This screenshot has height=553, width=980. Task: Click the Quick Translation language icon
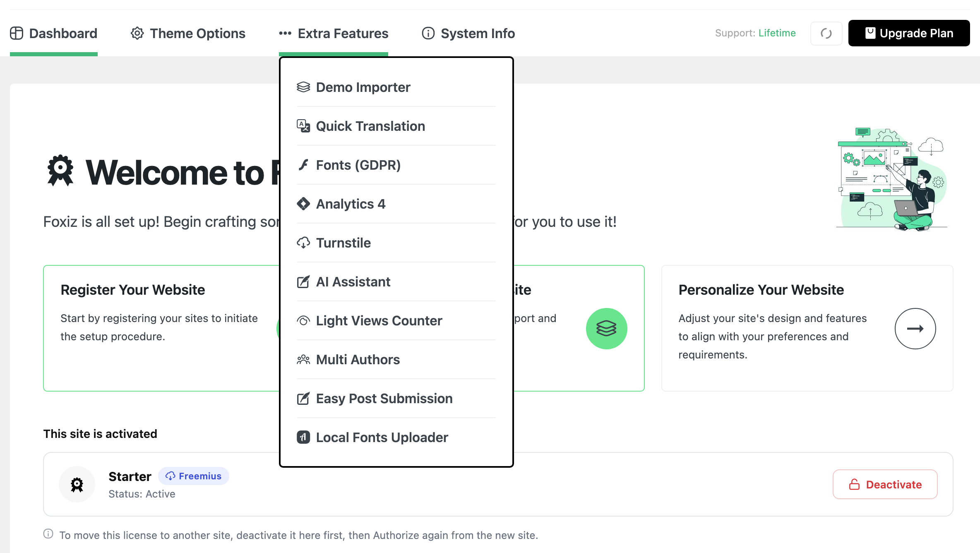click(303, 126)
